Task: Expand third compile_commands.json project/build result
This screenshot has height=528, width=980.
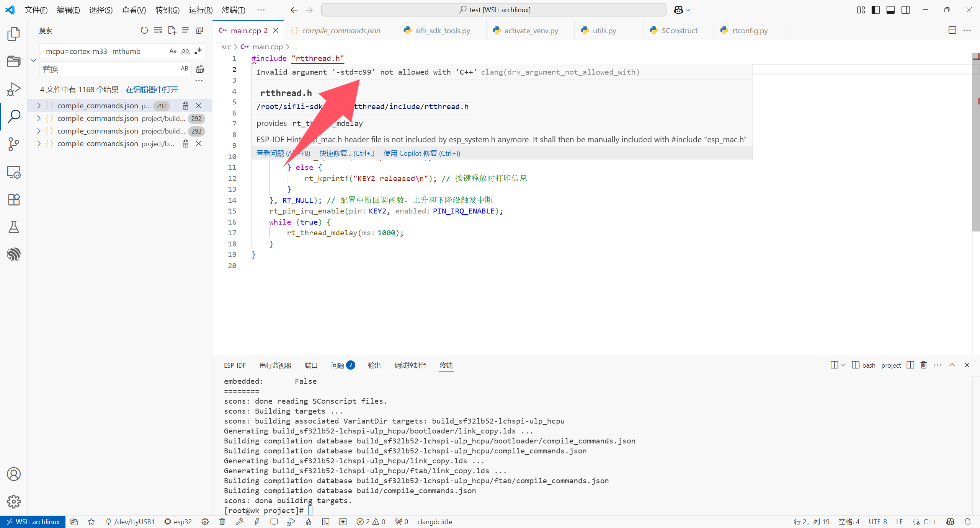Action: pos(39,131)
